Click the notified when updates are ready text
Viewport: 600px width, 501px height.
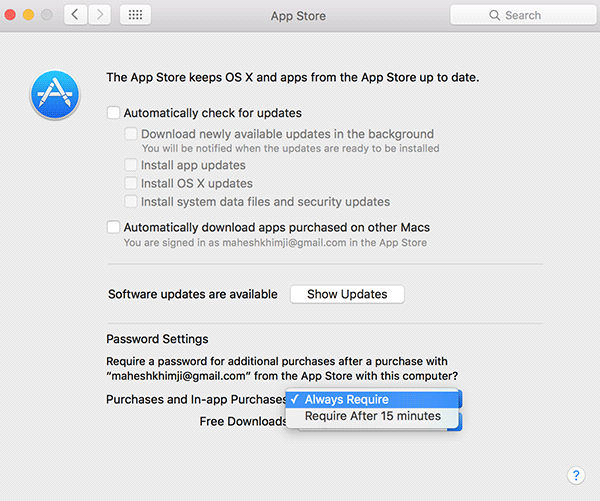click(290, 149)
